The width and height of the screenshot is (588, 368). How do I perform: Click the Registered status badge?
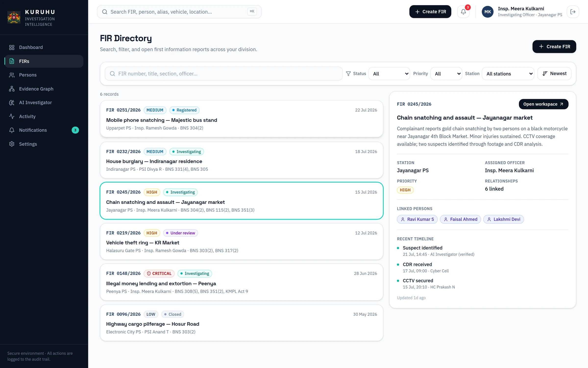(184, 110)
